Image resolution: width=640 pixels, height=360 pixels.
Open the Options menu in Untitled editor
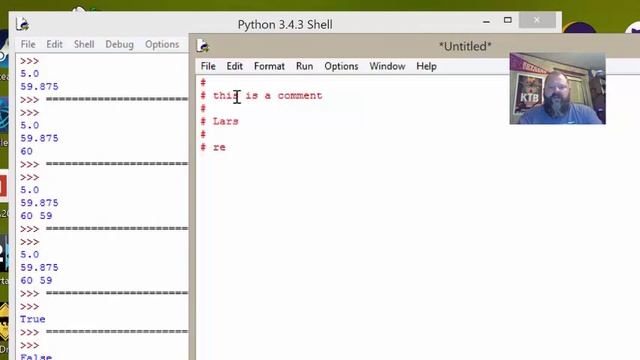click(341, 66)
